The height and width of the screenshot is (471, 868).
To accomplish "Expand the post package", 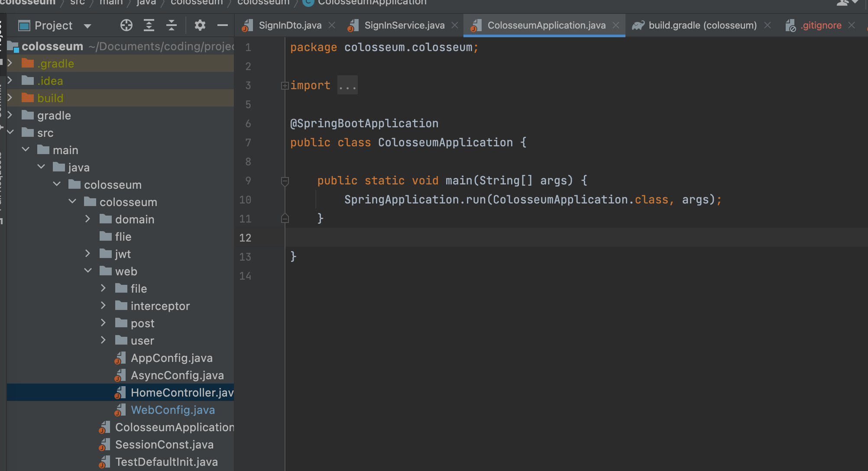I will pyautogui.click(x=104, y=323).
